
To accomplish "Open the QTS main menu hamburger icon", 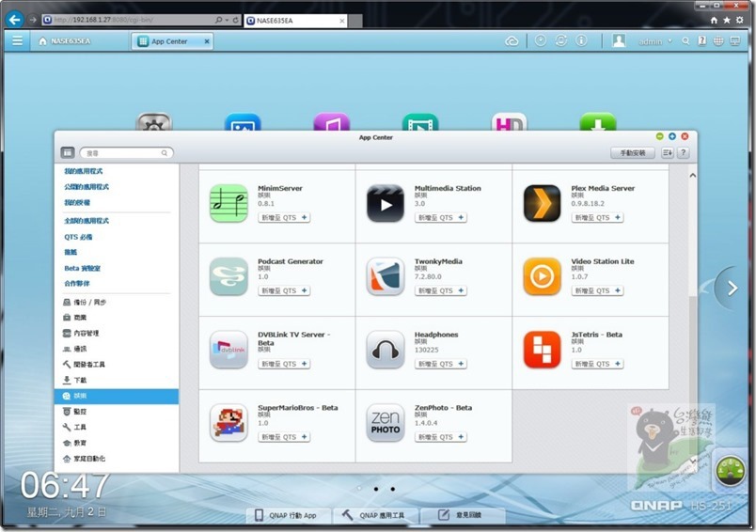I will pyautogui.click(x=17, y=41).
